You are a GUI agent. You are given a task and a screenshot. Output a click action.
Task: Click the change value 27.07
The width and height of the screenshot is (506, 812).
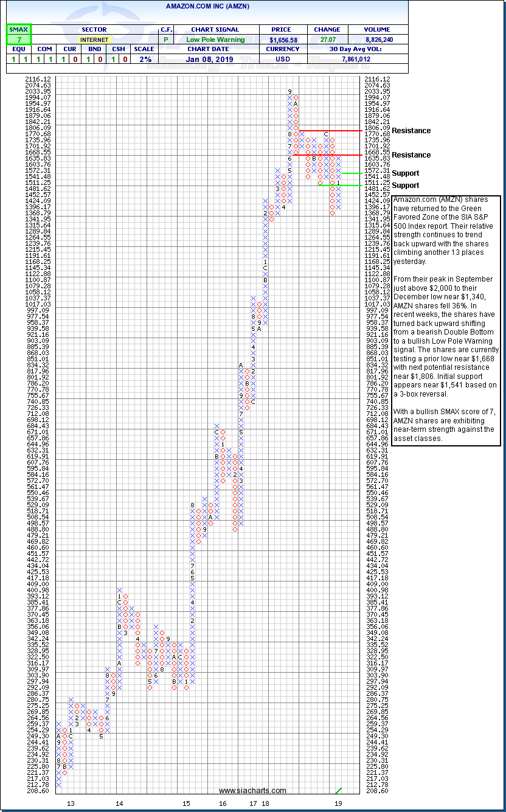(327, 39)
